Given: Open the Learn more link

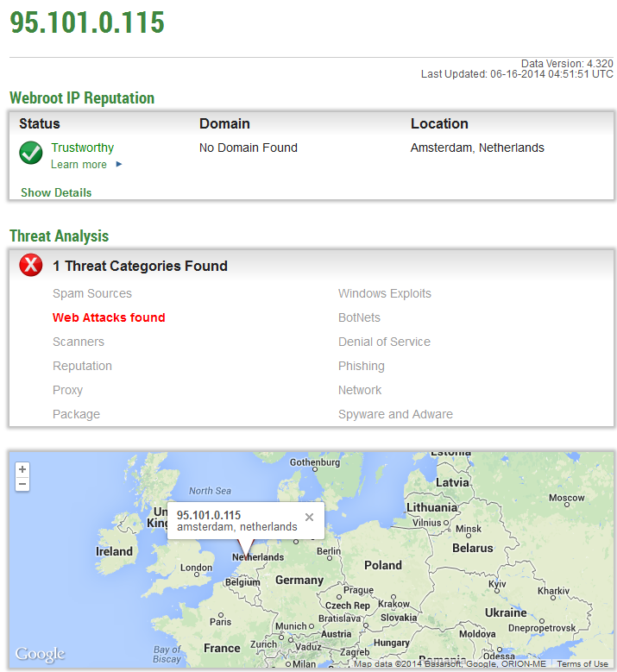Looking at the screenshot, I should (x=79, y=165).
